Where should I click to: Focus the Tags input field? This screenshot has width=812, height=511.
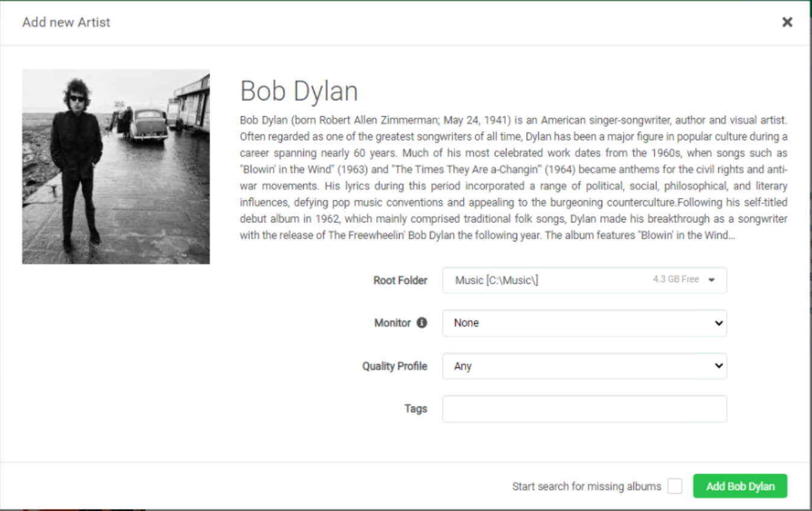[x=585, y=409]
